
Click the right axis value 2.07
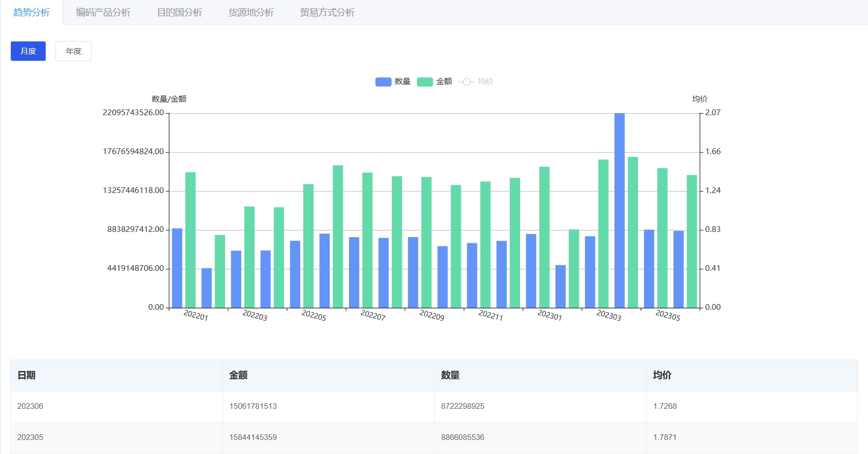713,113
